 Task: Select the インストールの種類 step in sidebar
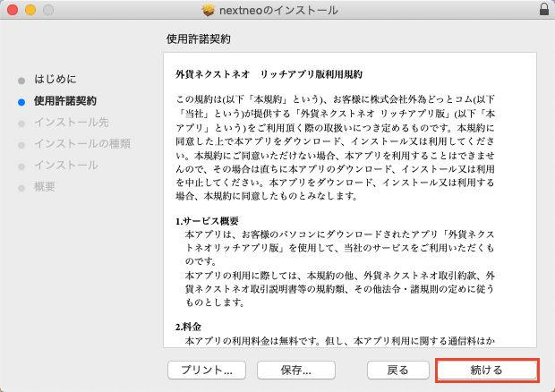[x=81, y=143]
